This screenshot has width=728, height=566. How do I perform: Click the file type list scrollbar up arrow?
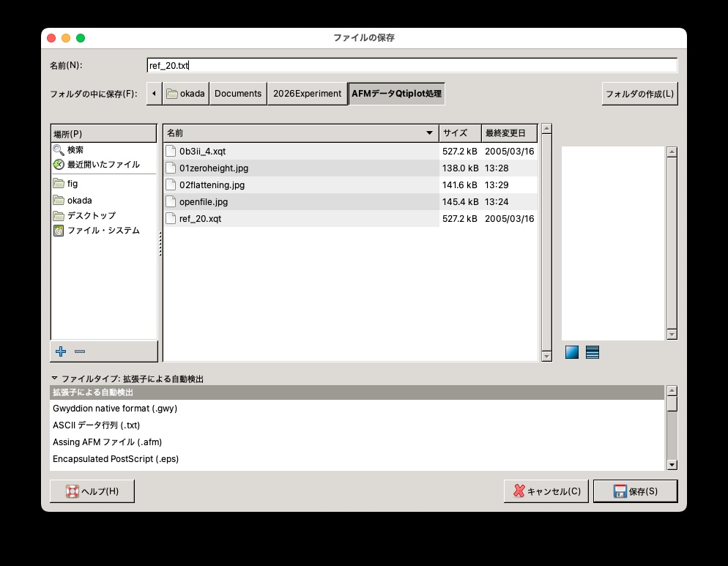(x=672, y=390)
